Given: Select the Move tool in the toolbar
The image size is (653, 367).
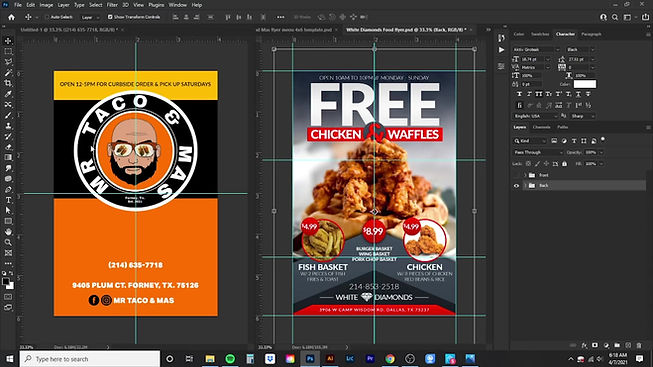Looking at the screenshot, I should [x=8, y=41].
